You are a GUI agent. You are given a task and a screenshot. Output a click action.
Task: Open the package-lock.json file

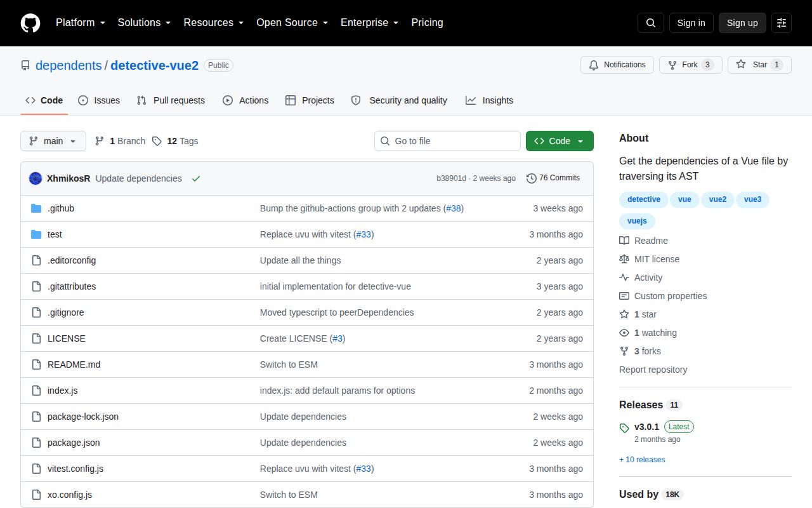pos(83,417)
